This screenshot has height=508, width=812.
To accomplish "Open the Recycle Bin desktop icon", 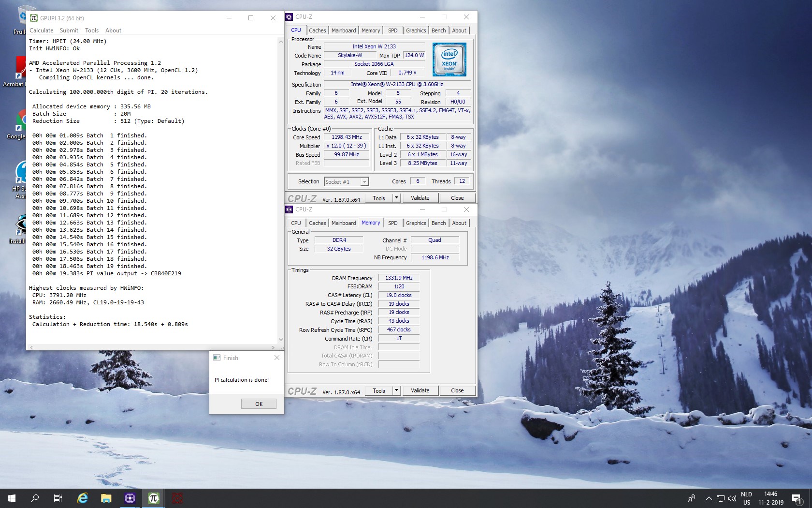I will 22,19.
